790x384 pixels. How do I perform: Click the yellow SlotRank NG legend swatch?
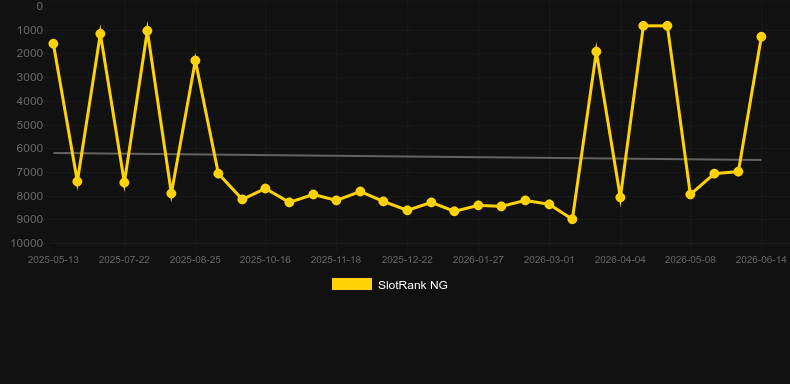click(x=352, y=284)
